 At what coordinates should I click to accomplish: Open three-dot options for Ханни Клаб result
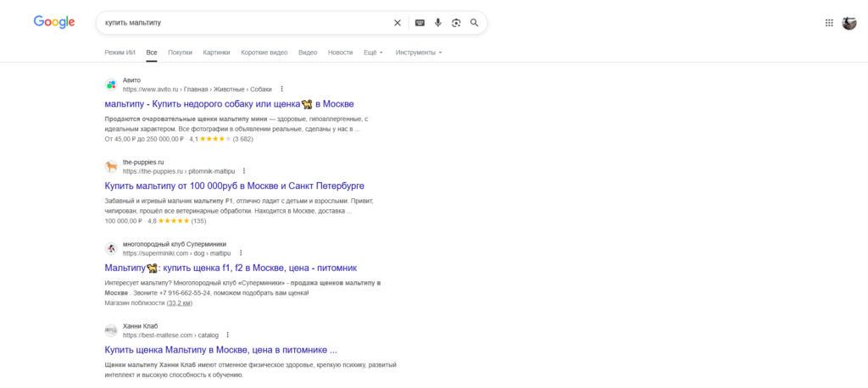[x=227, y=335]
